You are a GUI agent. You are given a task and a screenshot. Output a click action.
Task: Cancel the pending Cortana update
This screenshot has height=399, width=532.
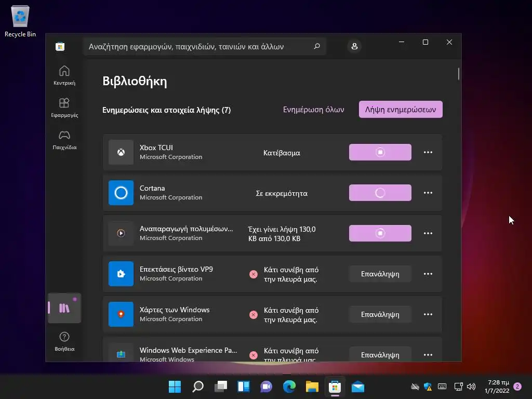pyautogui.click(x=380, y=193)
